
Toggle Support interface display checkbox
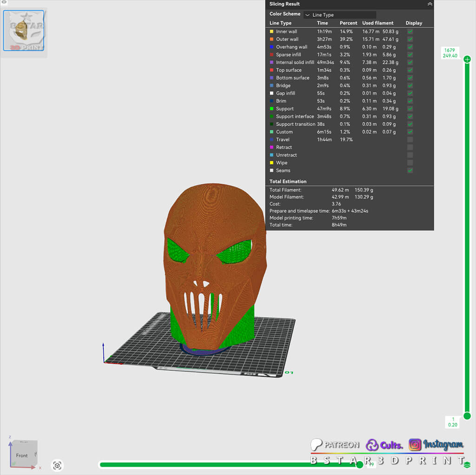pyautogui.click(x=410, y=116)
